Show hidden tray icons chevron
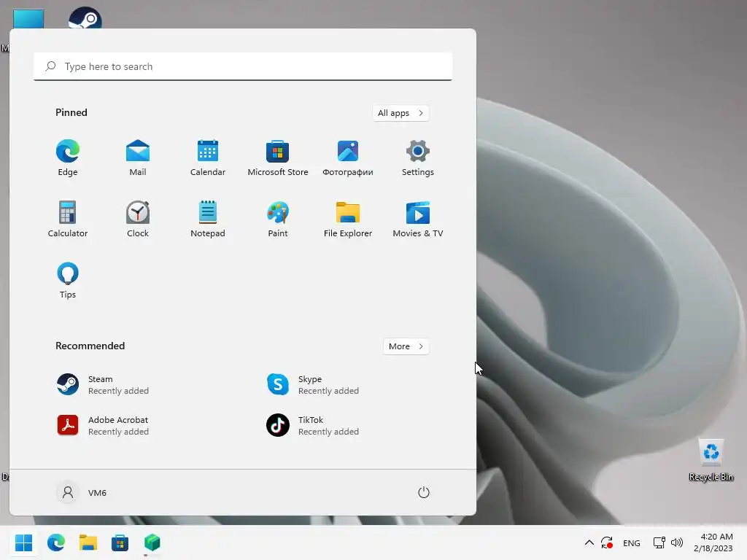Viewport: 747px width, 560px height. [589, 542]
